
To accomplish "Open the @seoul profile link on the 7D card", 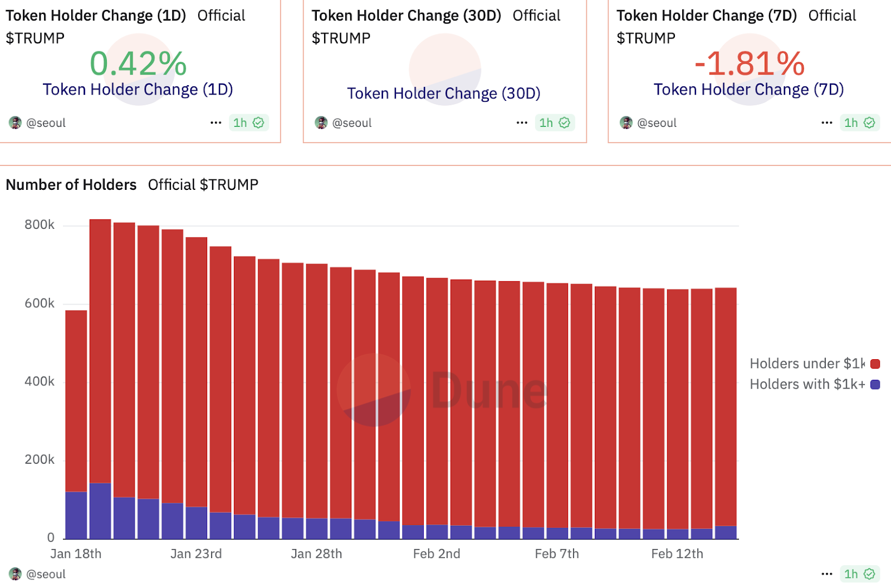I will pyautogui.click(x=657, y=123).
